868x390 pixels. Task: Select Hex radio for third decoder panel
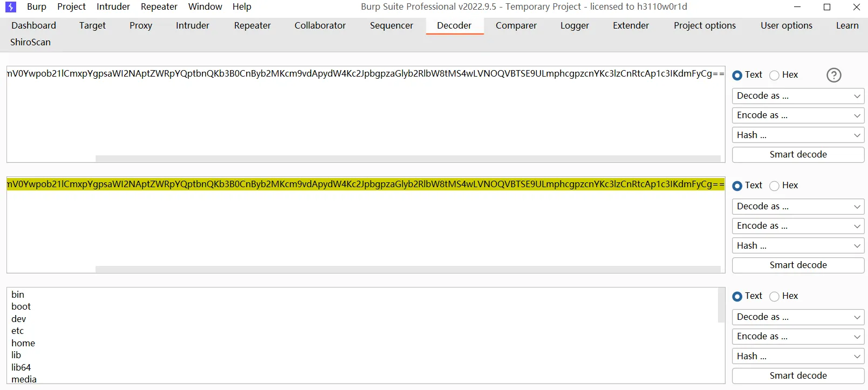coord(774,296)
